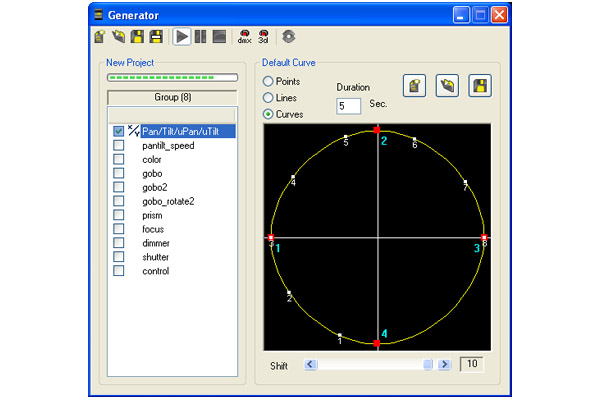Open the settings gear in the toolbar
600x400 pixels.
(289, 37)
